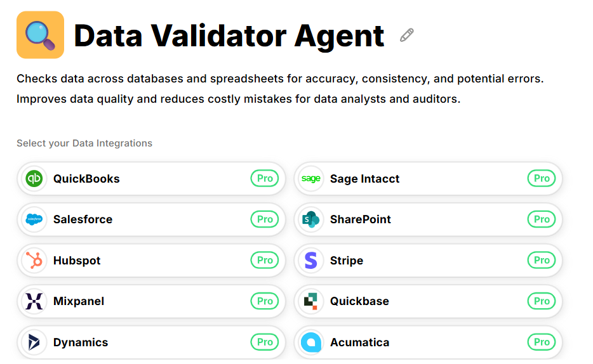Screen dimensions: 593x364
Task: Click the Sage logo icon
Action: click(x=311, y=178)
